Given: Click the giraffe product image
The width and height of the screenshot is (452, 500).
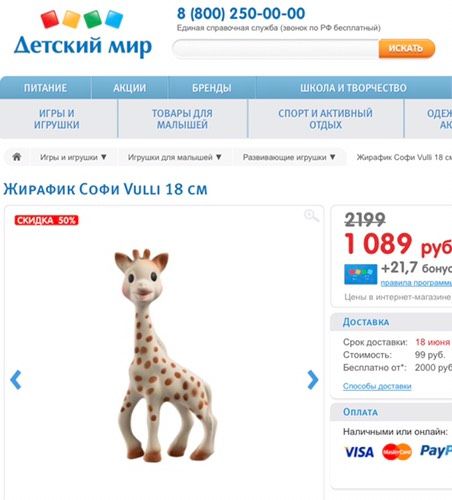Looking at the screenshot, I should [165, 355].
